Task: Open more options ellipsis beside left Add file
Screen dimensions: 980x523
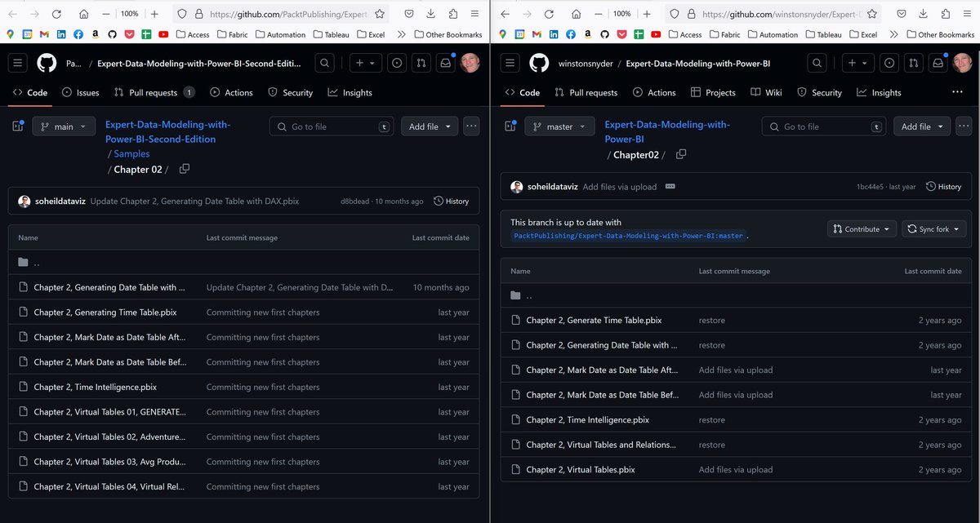Action: coord(471,126)
